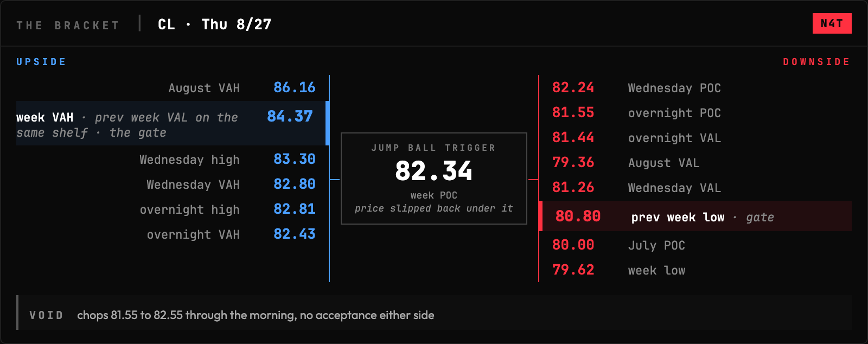This screenshot has width=868, height=344.
Task: Select the overnight VAH 82.43 row
Action: click(x=173, y=234)
